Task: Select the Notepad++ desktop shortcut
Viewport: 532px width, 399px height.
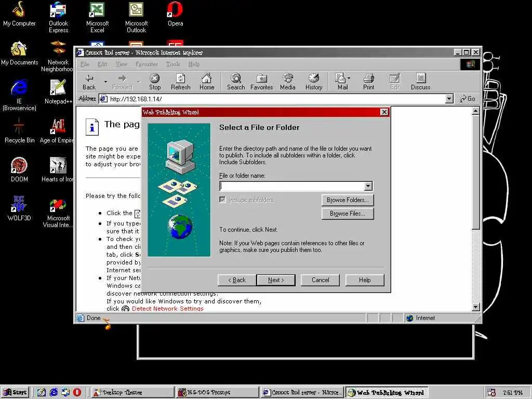Action: click(x=58, y=92)
